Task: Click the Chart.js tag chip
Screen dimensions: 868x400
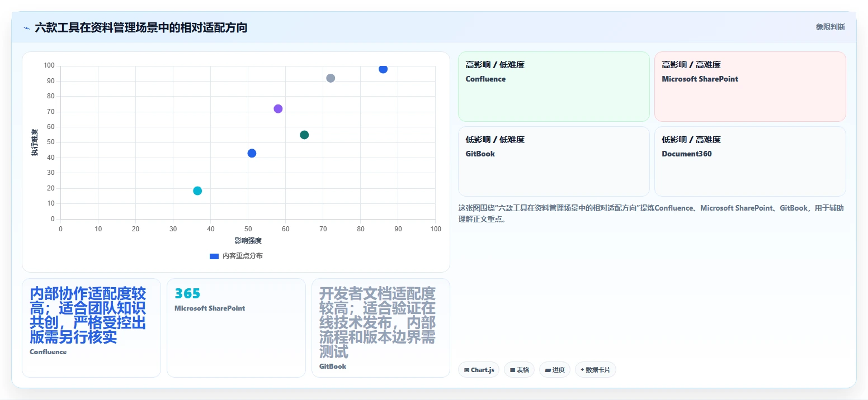Action: (x=479, y=370)
